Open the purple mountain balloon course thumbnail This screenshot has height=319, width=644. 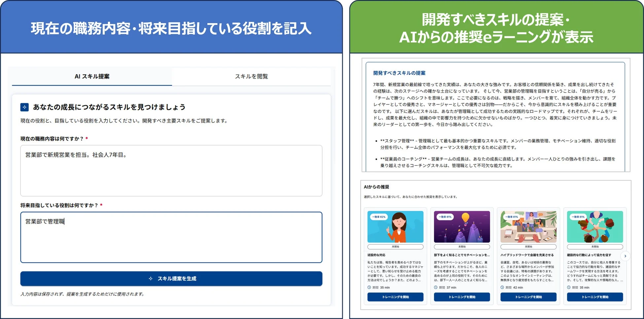[462, 227]
